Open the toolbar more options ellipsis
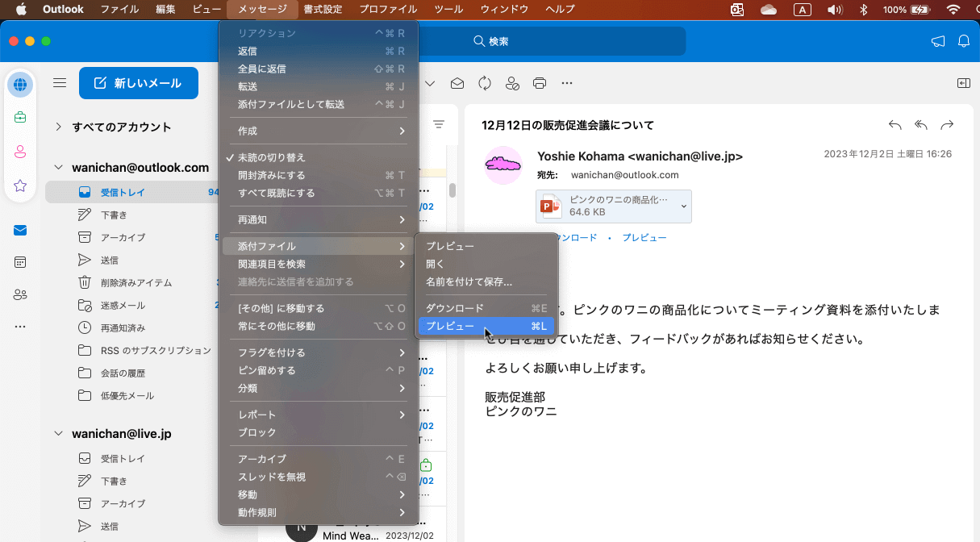980x542 pixels. coord(567,83)
